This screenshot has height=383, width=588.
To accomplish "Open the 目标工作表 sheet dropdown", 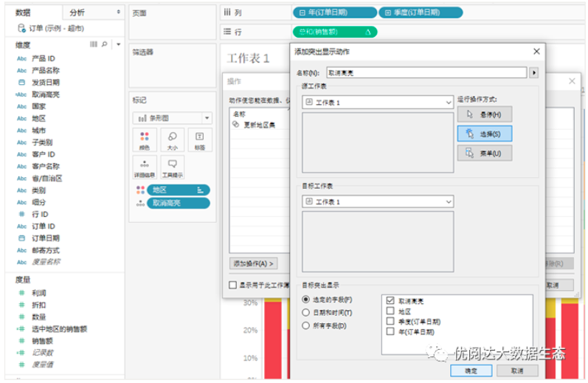I will (447, 201).
